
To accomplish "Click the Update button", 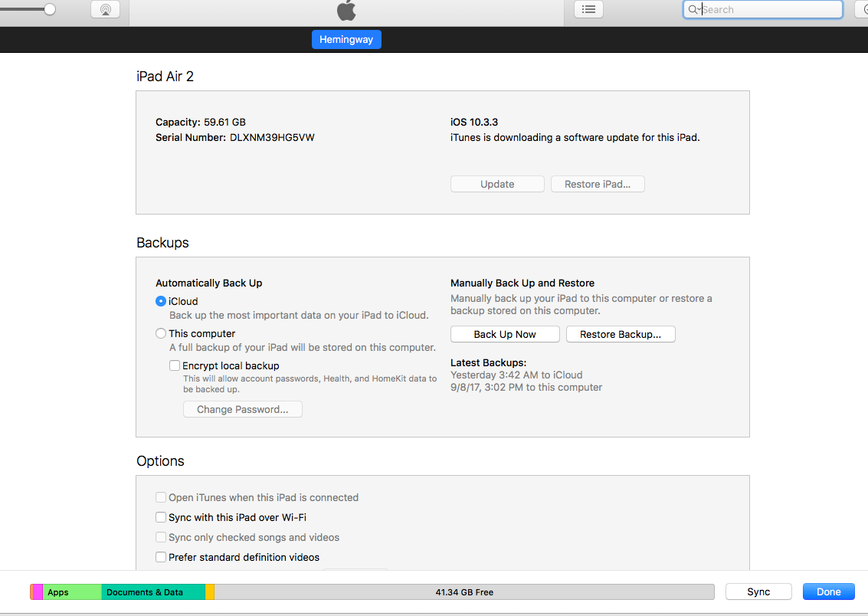I will pyautogui.click(x=497, y=185).
